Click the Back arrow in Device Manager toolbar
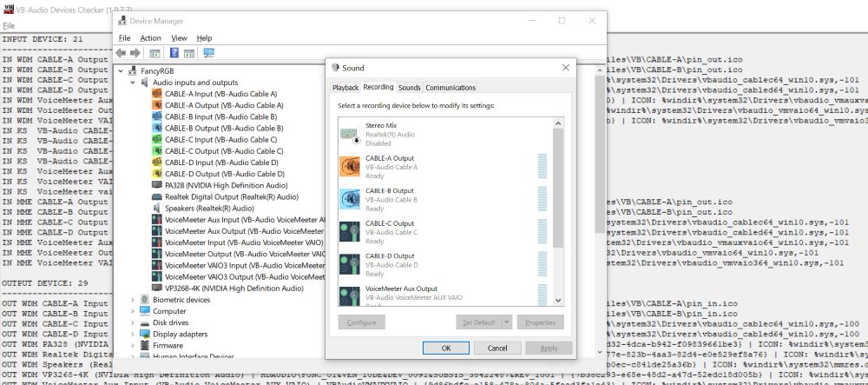The width and height of the screenshot is (868, 385). (121, 53)
